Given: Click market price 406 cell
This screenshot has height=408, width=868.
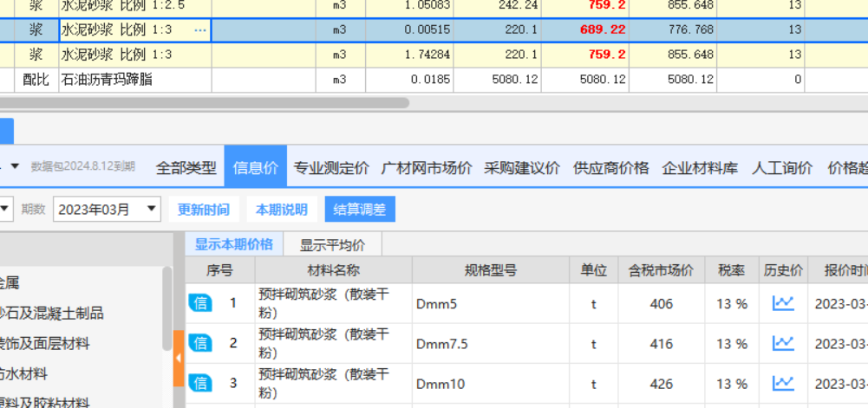Looking at the screenshot, I should (661, 303).
